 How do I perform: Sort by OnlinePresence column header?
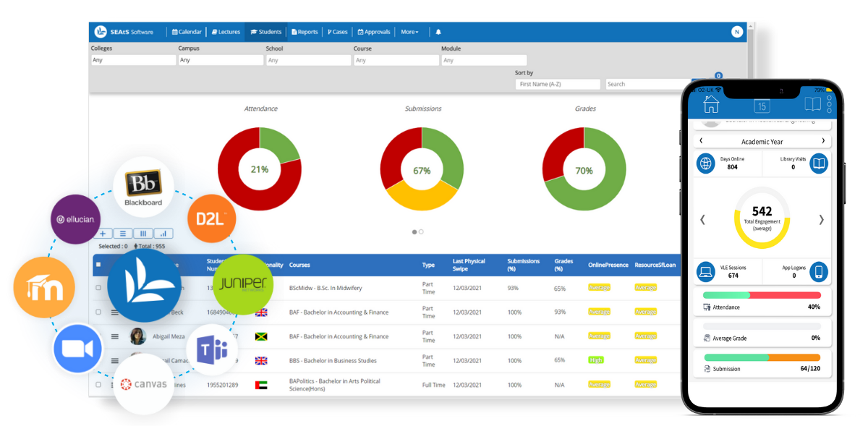[x=608, y=265]
